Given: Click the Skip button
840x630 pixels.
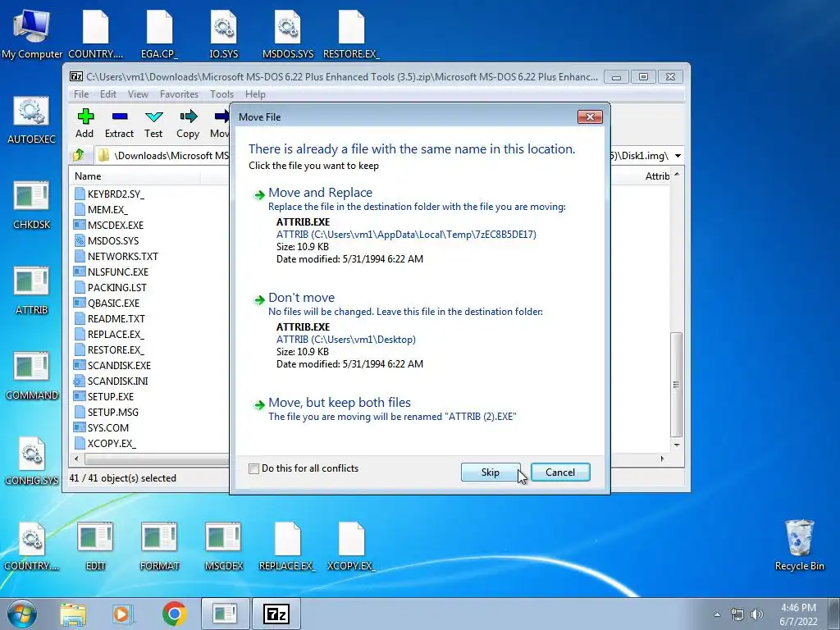Looking at the screenshot, I should [x=491, y=472].
